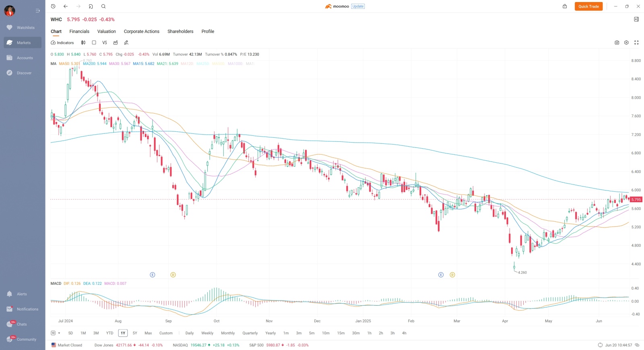
Task: Take a chart screenshot with camera icon
Action: tap(617, 43)
